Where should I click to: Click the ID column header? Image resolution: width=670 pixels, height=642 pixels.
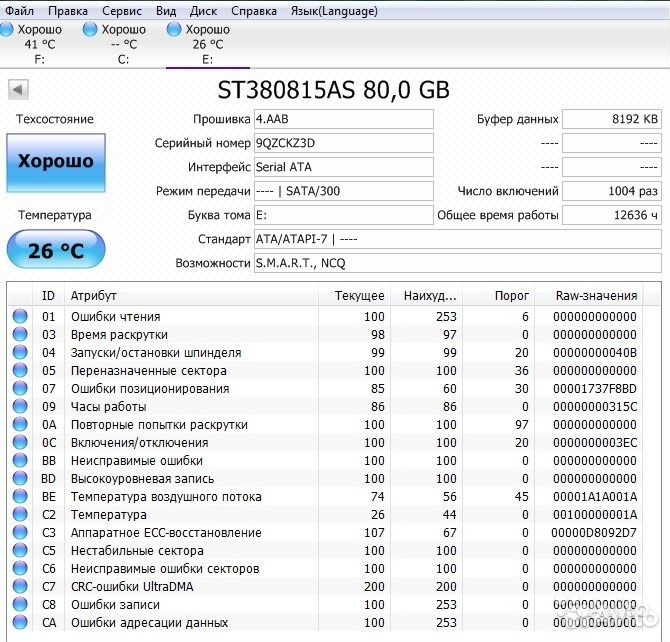click(x=48, y=295)
